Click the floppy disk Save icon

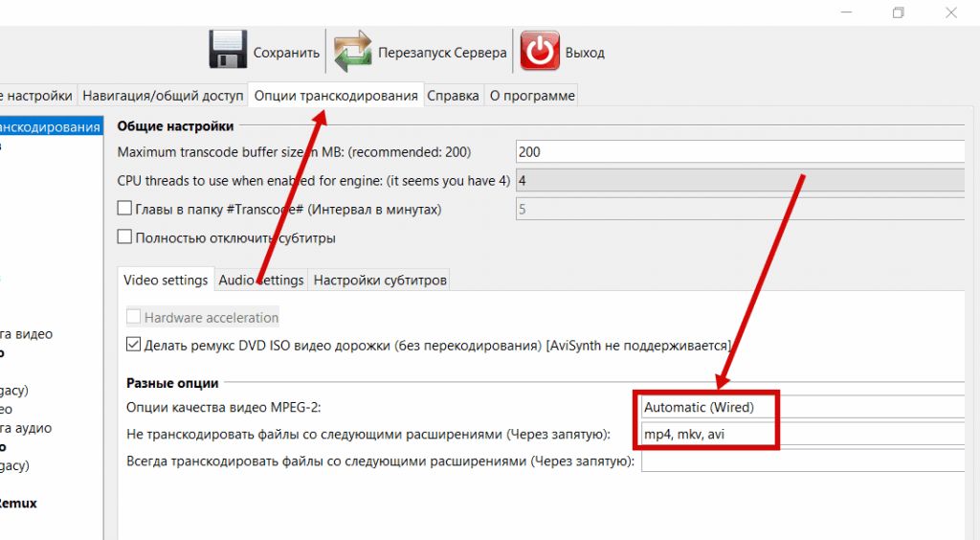point(228,50)
